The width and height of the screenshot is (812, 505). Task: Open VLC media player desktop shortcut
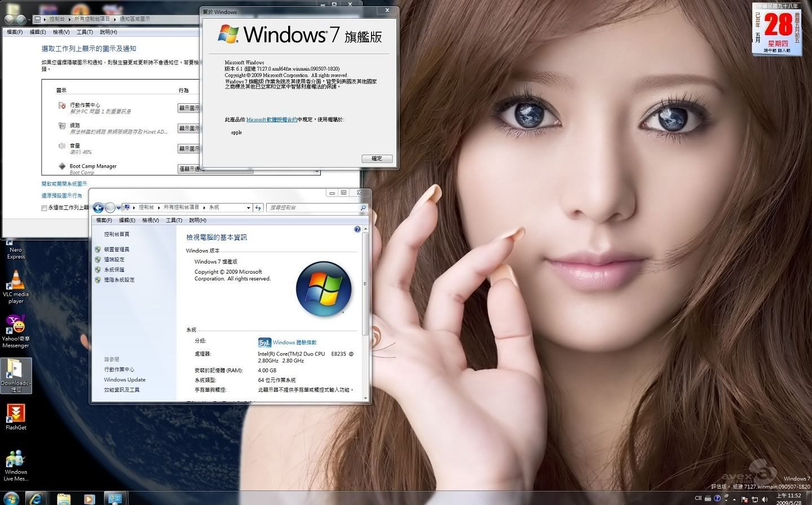point(16,282)
